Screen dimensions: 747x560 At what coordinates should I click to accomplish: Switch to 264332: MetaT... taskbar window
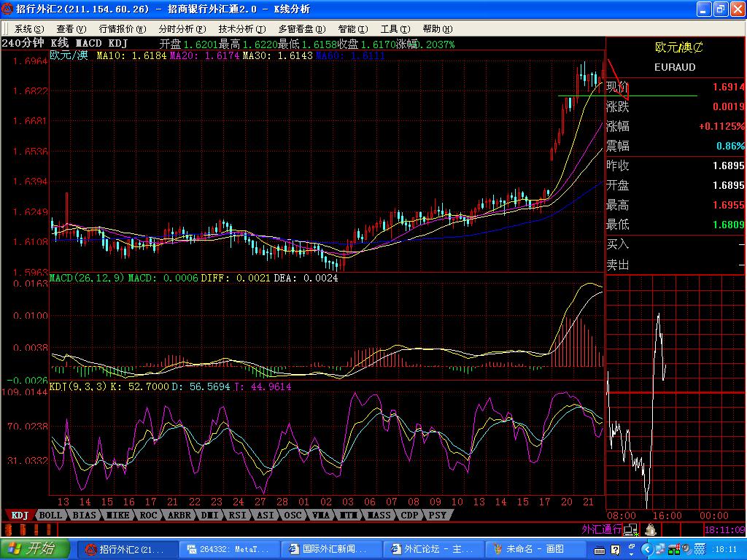230,550
